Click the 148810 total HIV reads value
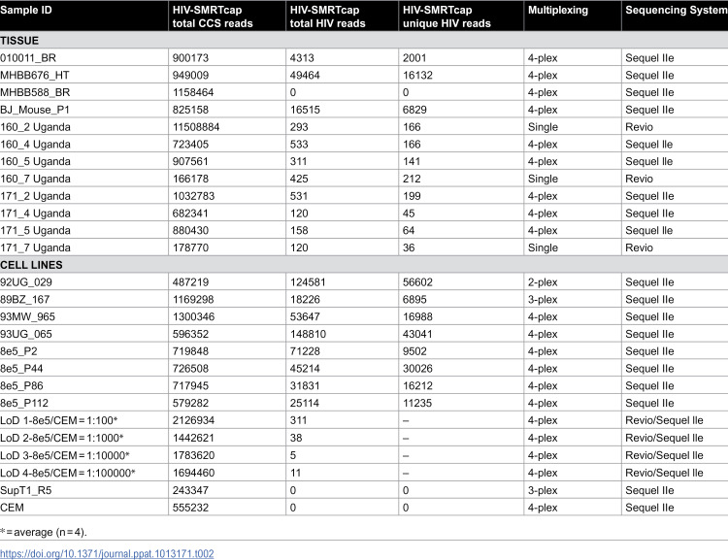This screenshot has width=728, height=560. click(x=309, y=334)
